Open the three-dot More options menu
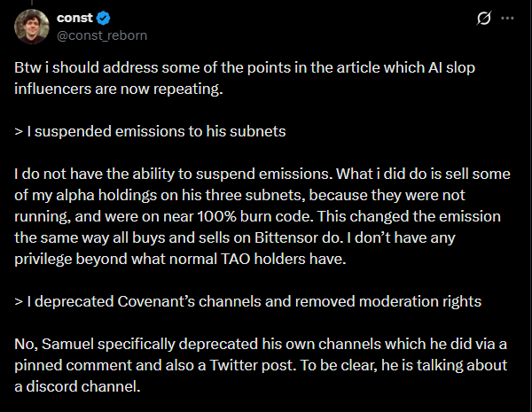532x412 pixels. (x=508, y=18)
